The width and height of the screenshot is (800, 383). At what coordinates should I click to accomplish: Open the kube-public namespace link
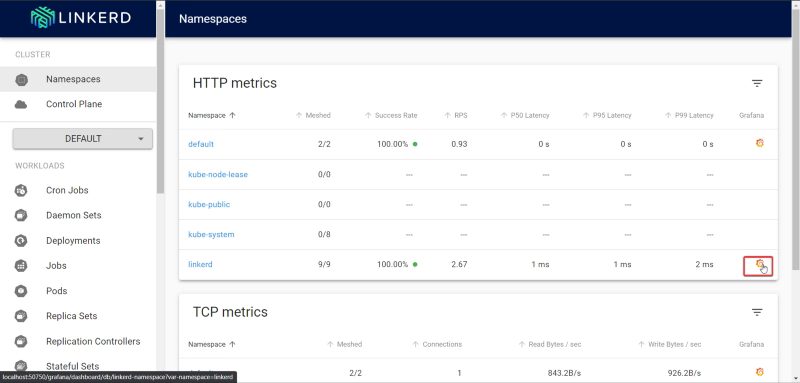pos(209,205)
